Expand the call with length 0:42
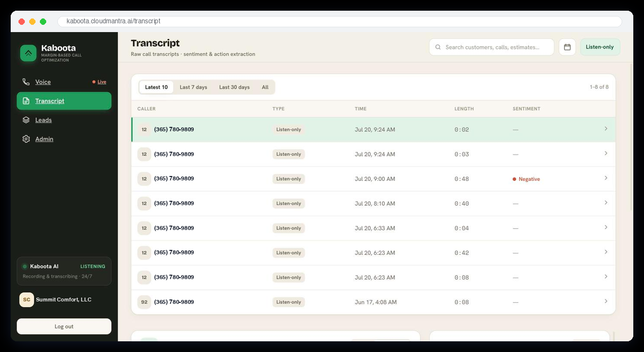Image resolution: width=644 pixels, height=352 pixels. pyautogui.click(x=606, y=252)
